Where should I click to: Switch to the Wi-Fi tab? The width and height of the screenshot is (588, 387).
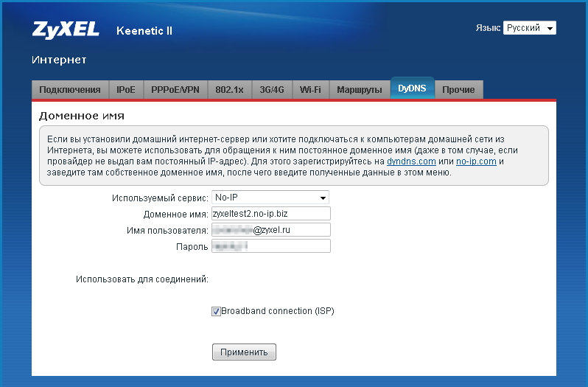[310, 90]
